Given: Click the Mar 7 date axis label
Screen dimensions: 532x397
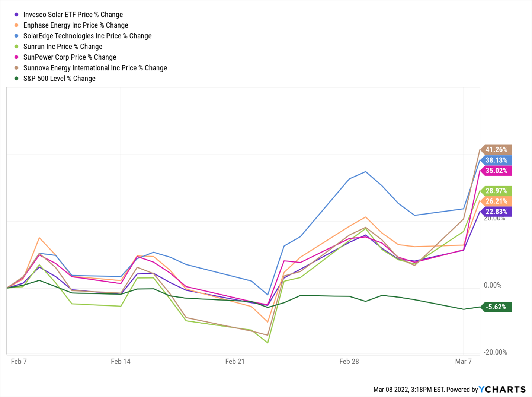Looking at the screenshot, I should tap(463, 361).
